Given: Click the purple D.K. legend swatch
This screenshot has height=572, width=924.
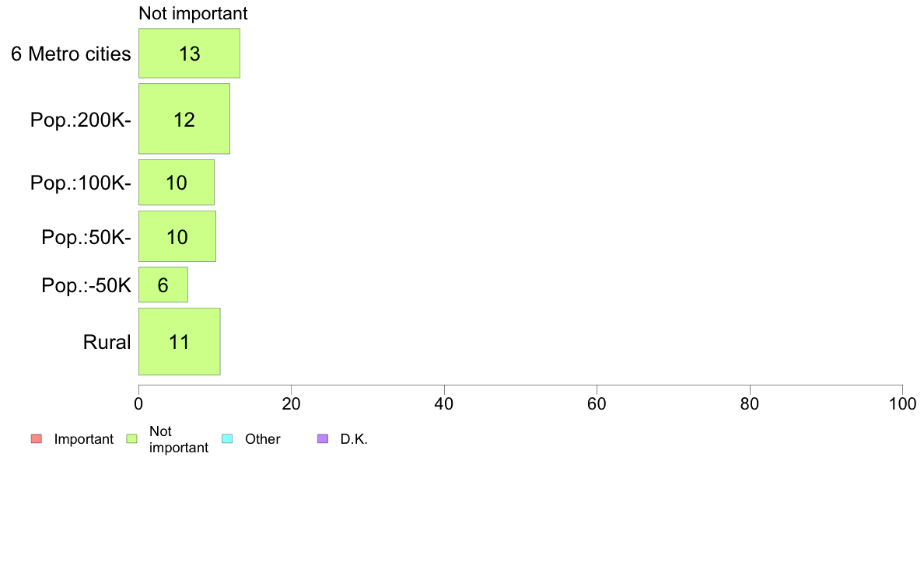Looking at the screenshot, I should (323, 439).
